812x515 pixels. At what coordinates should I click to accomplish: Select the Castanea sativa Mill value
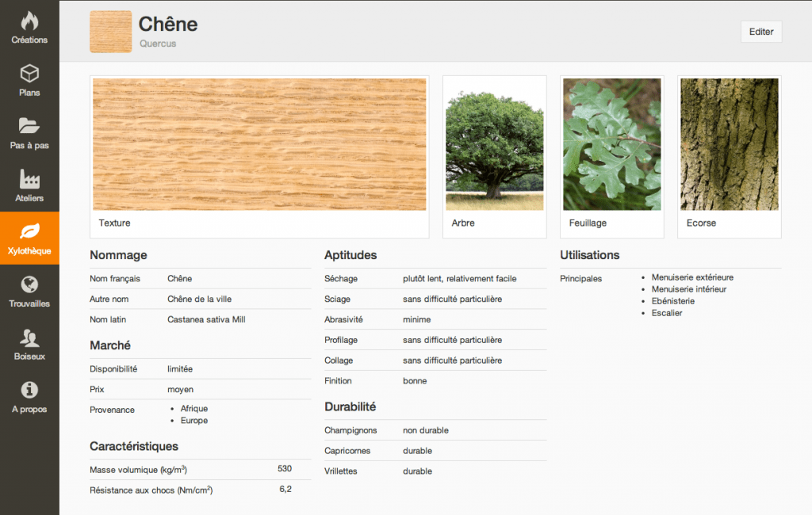[x=206, y=320]
